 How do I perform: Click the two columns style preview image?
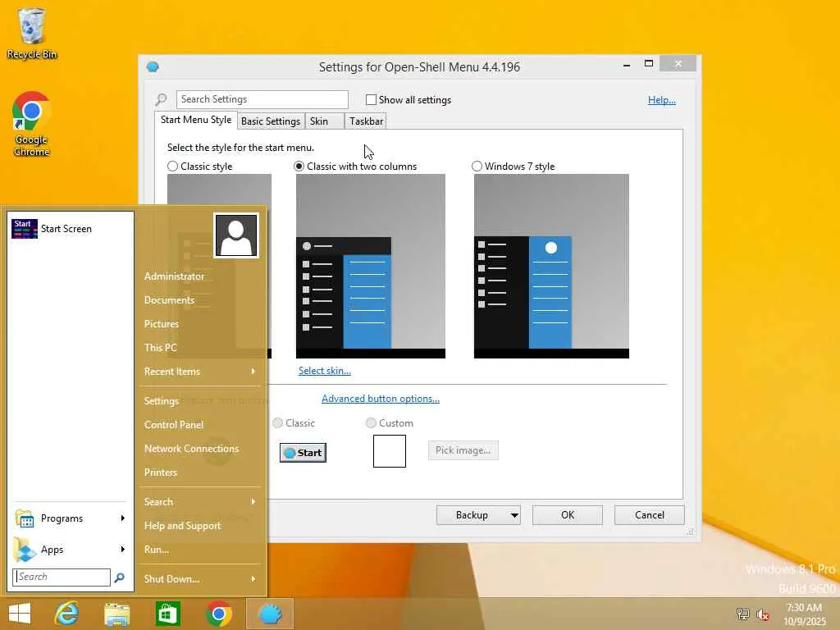click(x=371, y=267)
